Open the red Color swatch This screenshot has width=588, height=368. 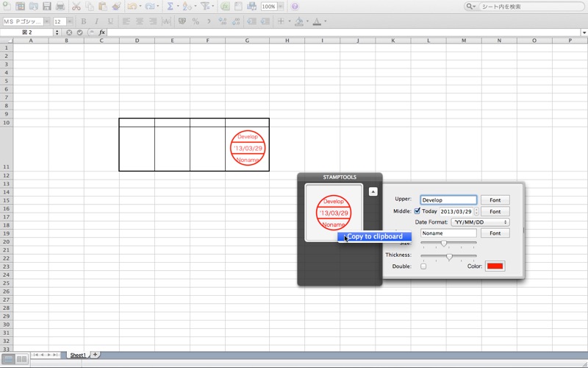(x=495, y=266)
